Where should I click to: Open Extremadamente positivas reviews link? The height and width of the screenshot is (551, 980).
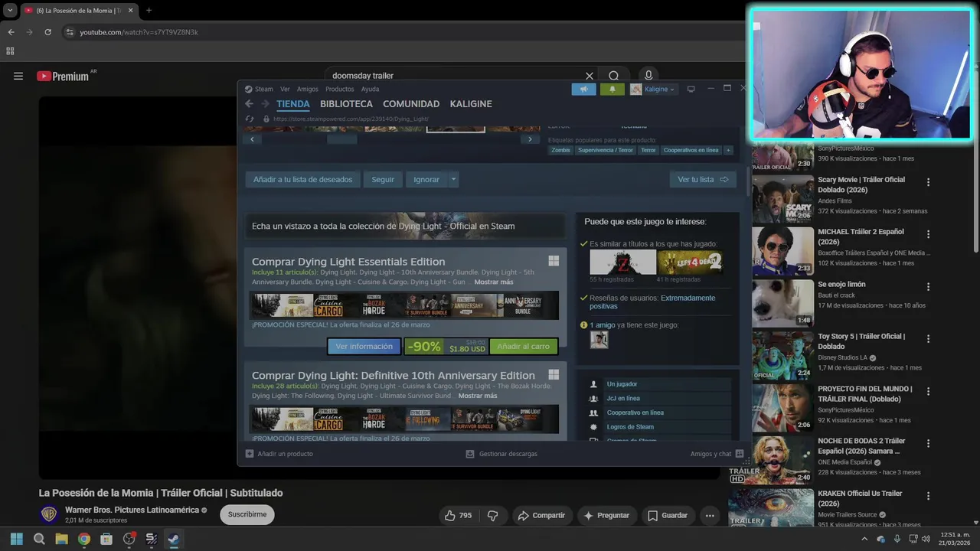pos(652,302)
